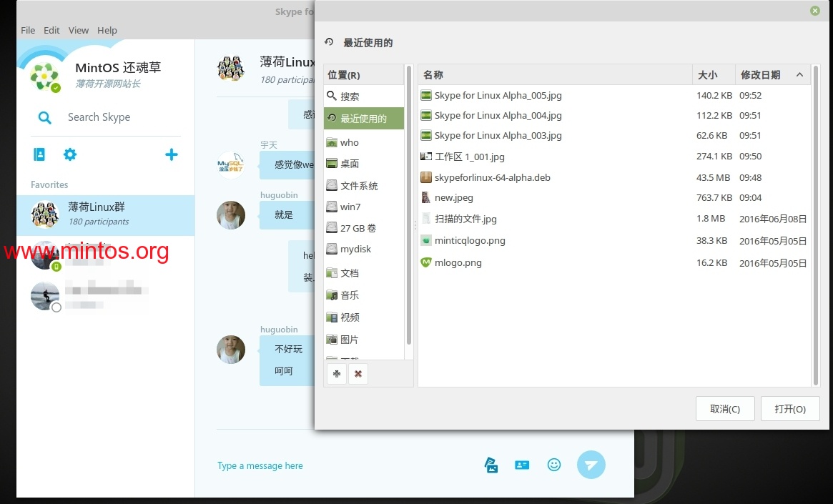Click the 文档 folder icon
The width and height of the screenshot is (833, 504).
[x=332, y=273]
